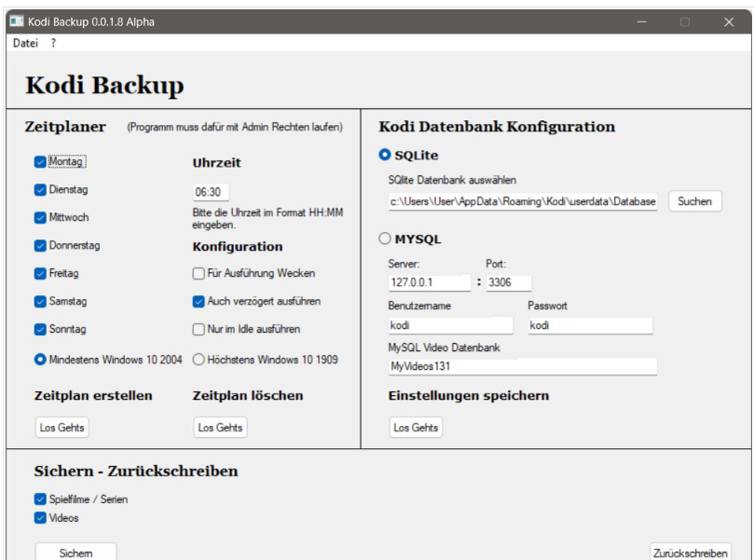Click the "Einstellungen speichern" heading text
The height and width of the screenshot is (560, 754).
(469, 396)
